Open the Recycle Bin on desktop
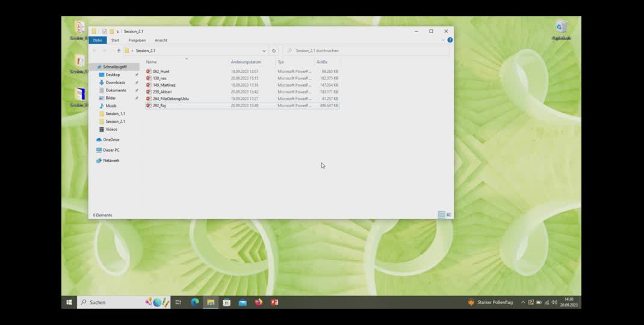The width and height of the screenshot is (644, 325). tap(561, 28)
